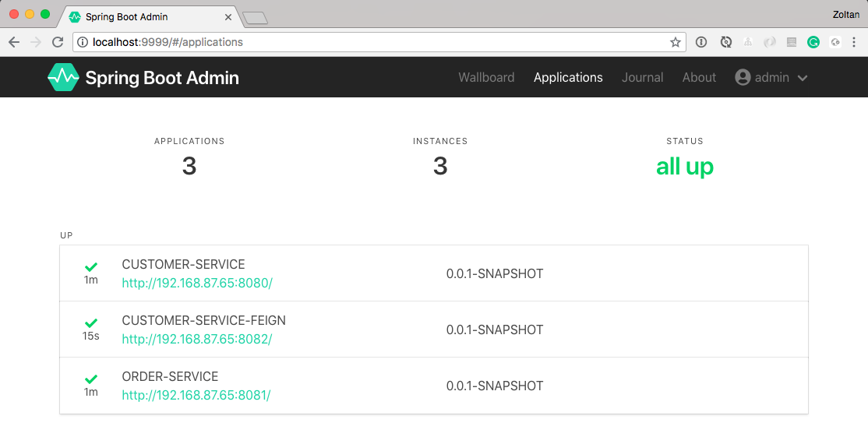
Task: Open the Chrome three-dot menu
Action: click(x=856, y=42)
